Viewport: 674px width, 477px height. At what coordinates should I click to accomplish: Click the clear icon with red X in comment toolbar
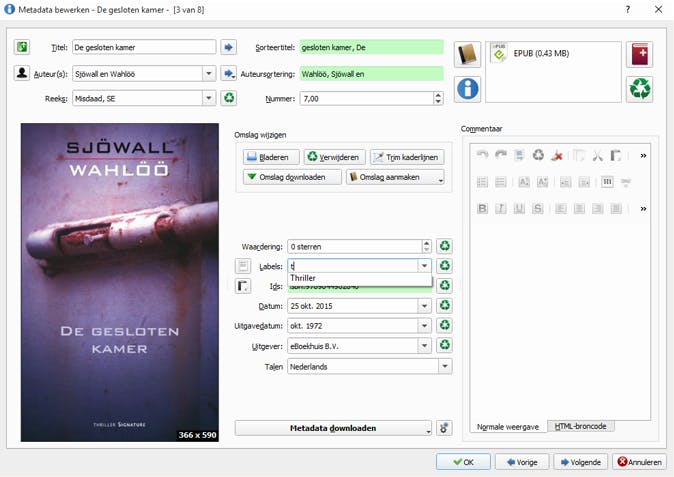coord(557,155)
